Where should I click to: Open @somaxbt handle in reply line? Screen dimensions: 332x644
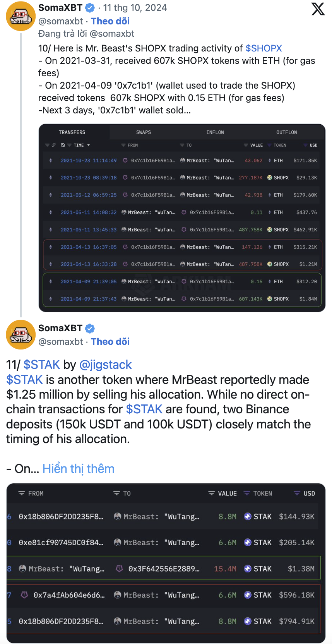click(x=112, y=34)
